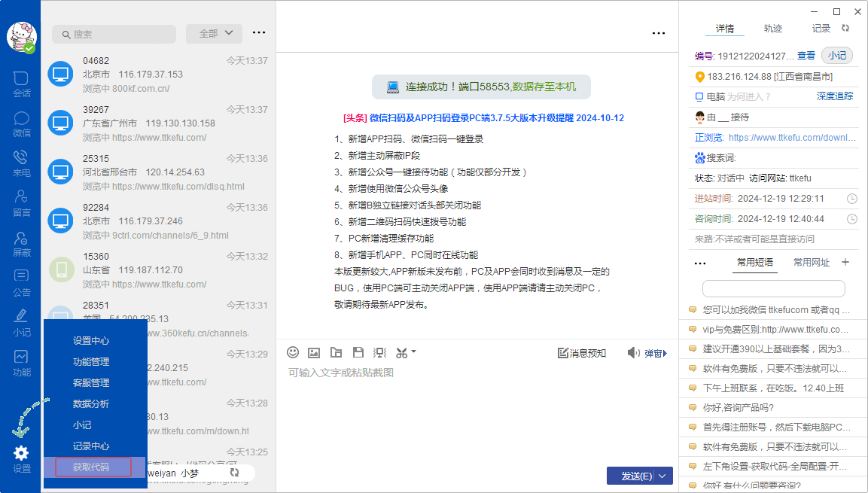868x493 pixels.
Task: Toggle the 弹窗 popup sound speaker
Action: pyautogui.click(x=634, y=353)
